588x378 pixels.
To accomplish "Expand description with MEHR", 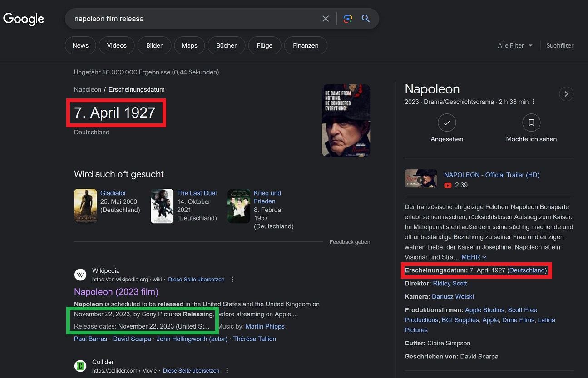I will (474, 257).
